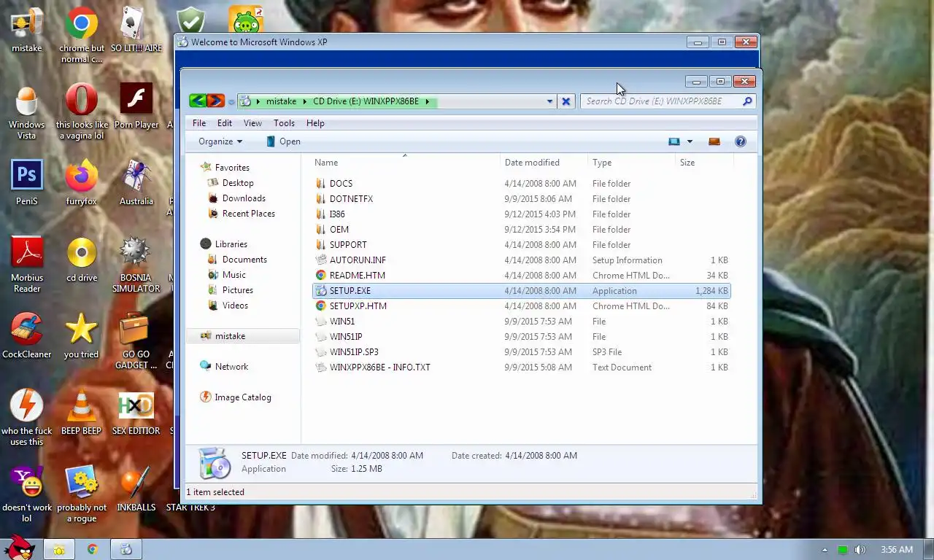Expand the arrow after CD Drive breadcrumb
The height and width of the screenshot is (560, 934).
point(428,101)
